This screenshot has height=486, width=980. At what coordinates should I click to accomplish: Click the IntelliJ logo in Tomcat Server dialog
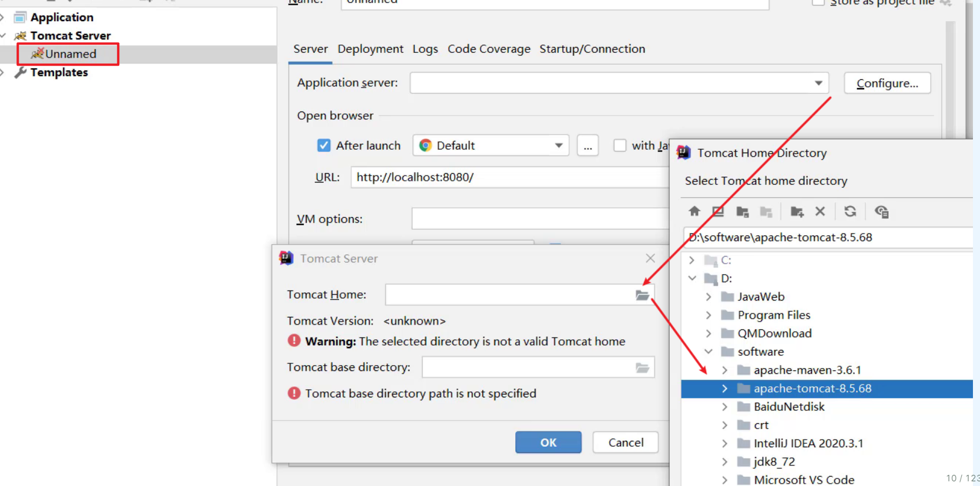click(x=286, y=258)
